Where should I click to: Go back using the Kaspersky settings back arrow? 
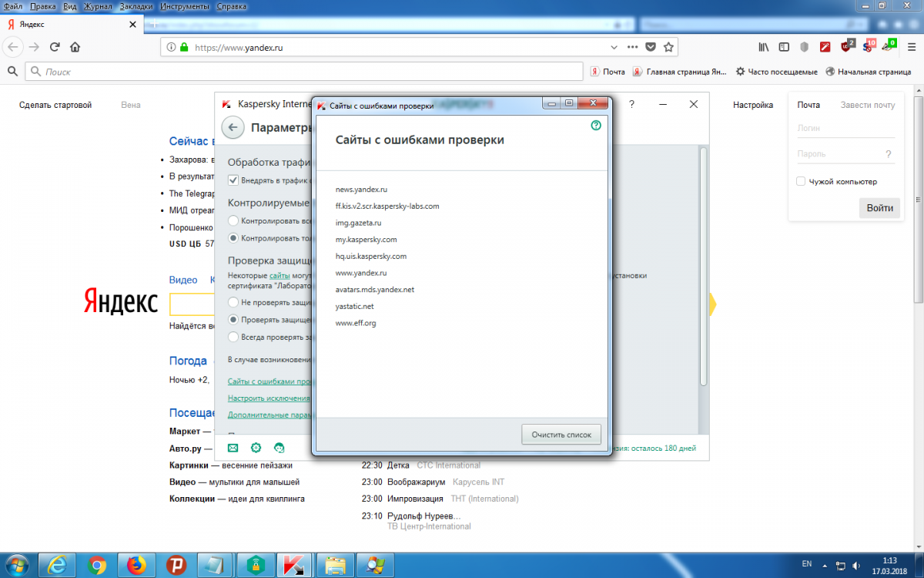[x=233, y=128]
